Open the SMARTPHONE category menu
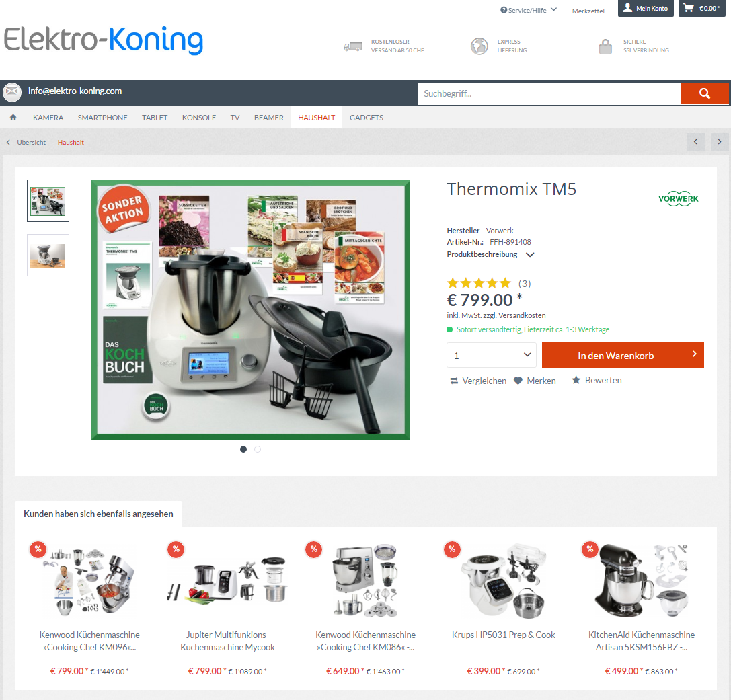 pyautogui.click(x=103, y=118)
